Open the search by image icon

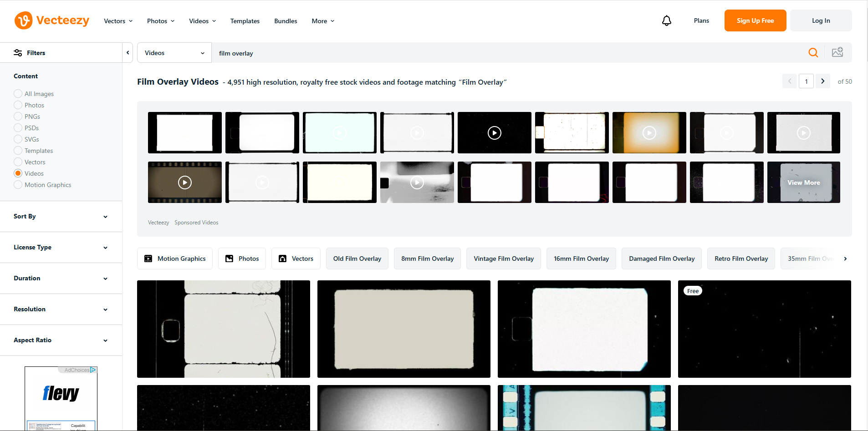tap(837, 52)
